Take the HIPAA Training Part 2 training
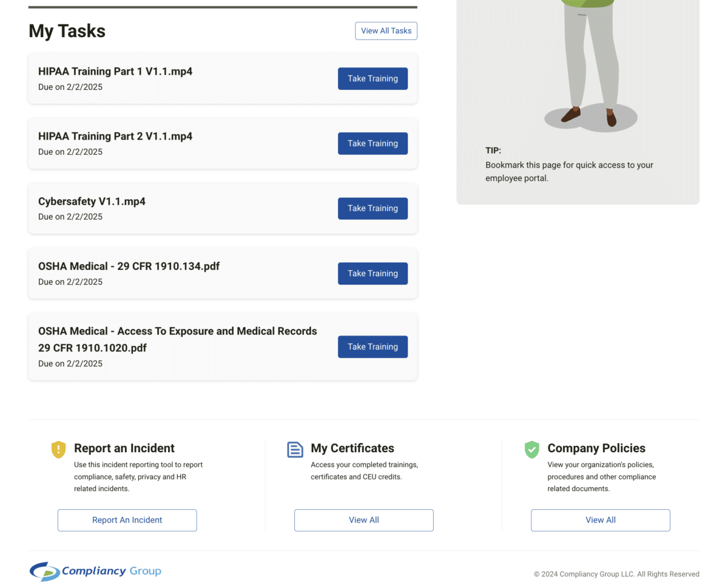Screen dimensions: 728x585 coord(372,143)
